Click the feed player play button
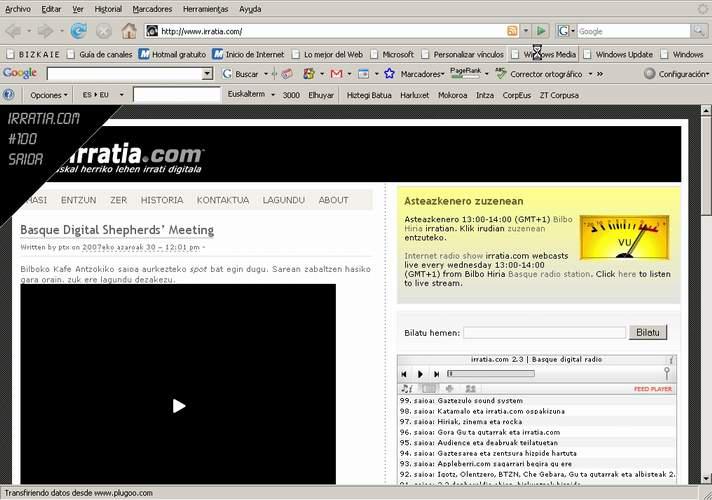 pos(420,374)
